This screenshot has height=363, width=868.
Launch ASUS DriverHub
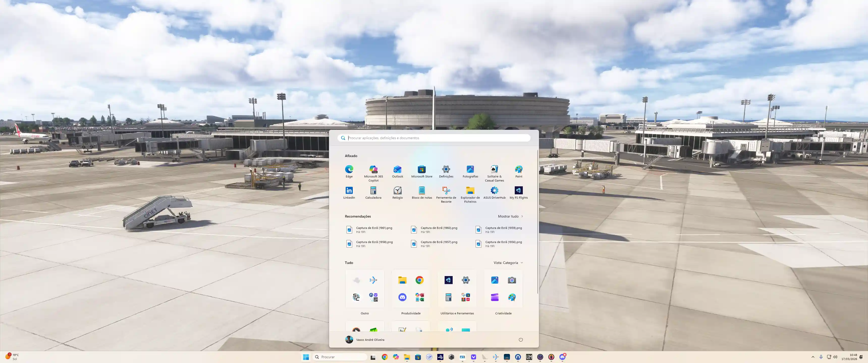tap(494, 193)
